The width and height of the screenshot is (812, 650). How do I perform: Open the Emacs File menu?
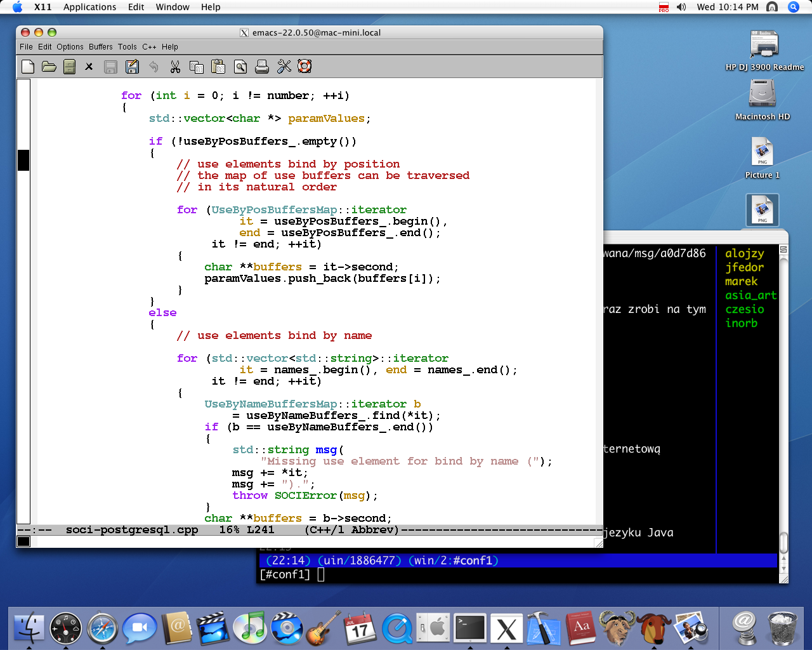point(26,47)
